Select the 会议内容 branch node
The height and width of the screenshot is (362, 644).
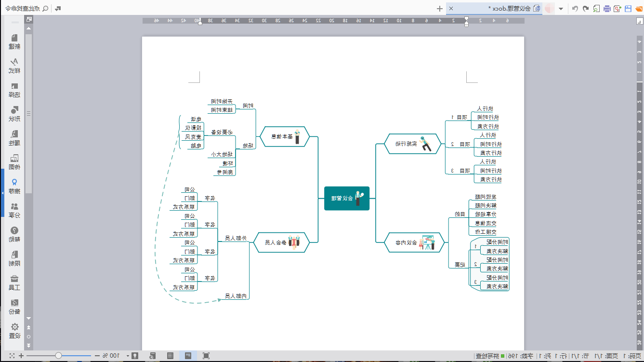coord(414,242)
